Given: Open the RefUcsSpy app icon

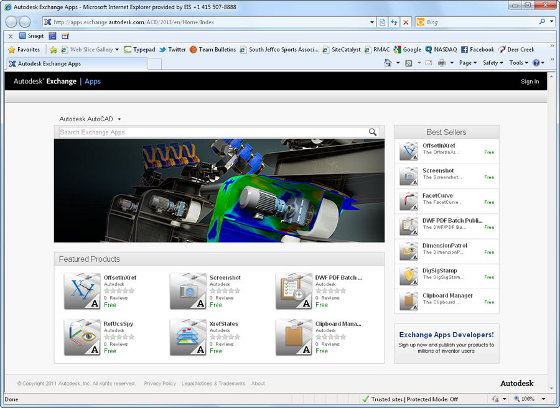Looking at the screenshot, I should click(x=82, y=337).
